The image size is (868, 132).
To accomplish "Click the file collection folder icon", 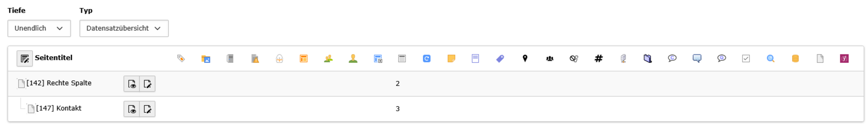I will pos(205,59).
